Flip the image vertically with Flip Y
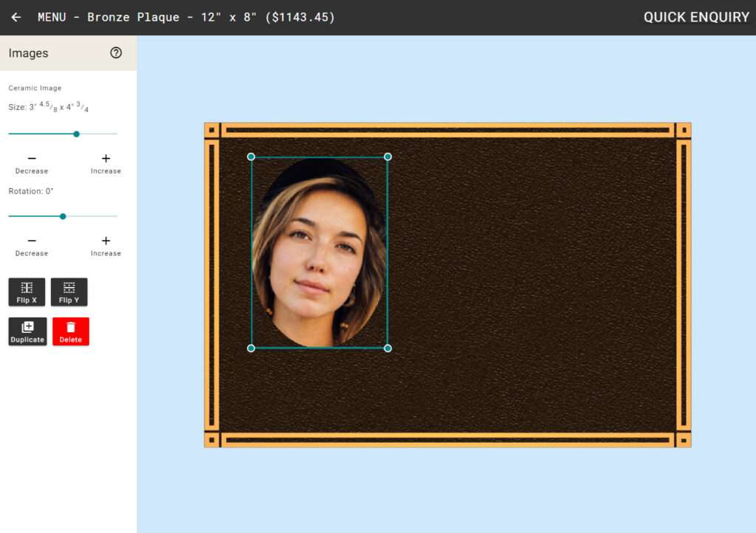 [69, 292]
